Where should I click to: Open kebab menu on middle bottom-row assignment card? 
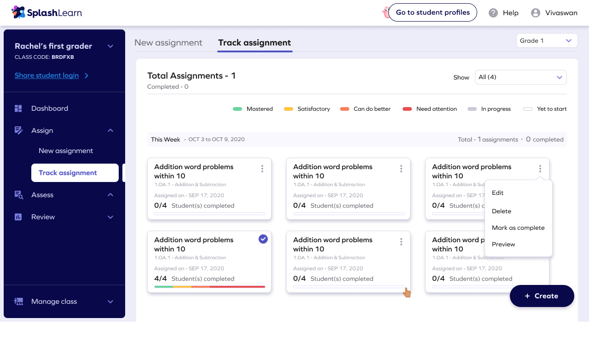[x=401, y=242]
